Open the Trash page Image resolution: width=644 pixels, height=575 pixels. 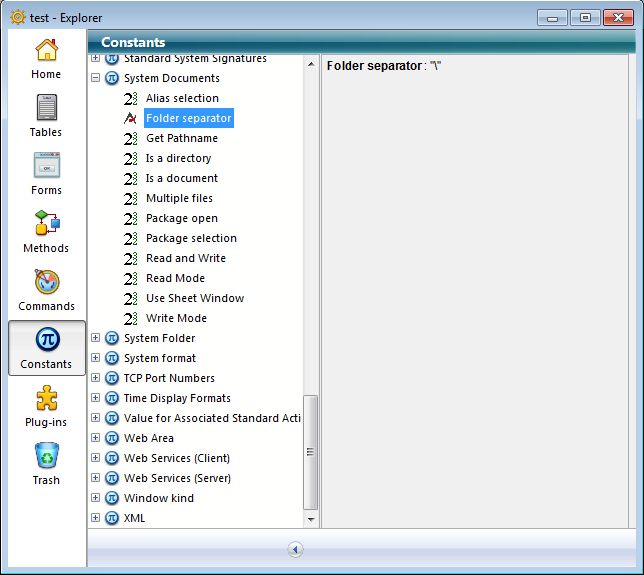pos(46,463)
